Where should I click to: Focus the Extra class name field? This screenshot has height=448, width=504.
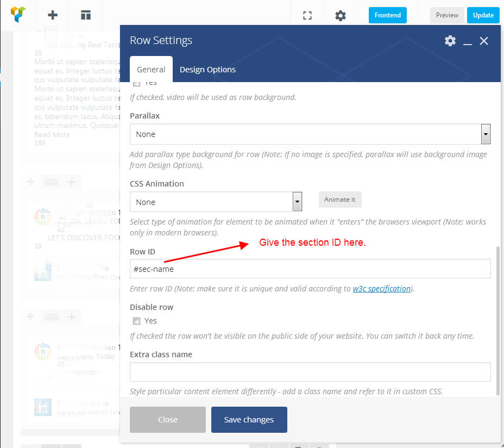coord(310,372)
